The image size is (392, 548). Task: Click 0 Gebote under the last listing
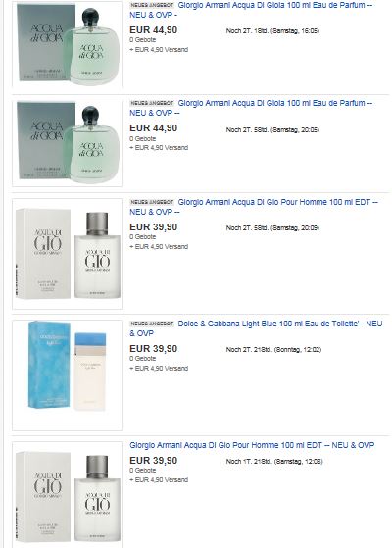pos(142,471)
